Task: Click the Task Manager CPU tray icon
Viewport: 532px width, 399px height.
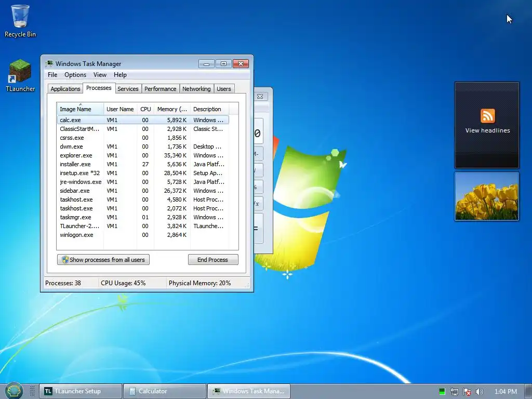Action: (x=442, y=392)
